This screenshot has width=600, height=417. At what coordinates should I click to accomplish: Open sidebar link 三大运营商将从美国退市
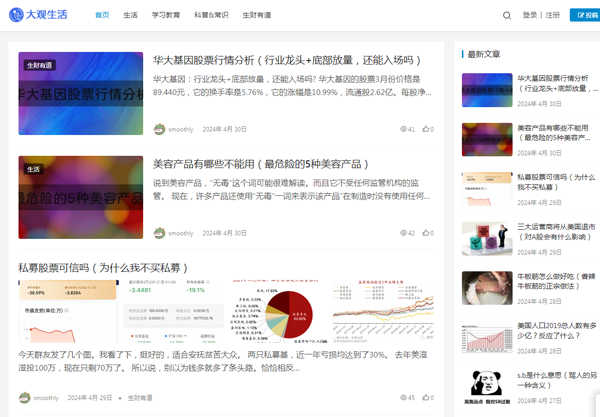point(556,231)
